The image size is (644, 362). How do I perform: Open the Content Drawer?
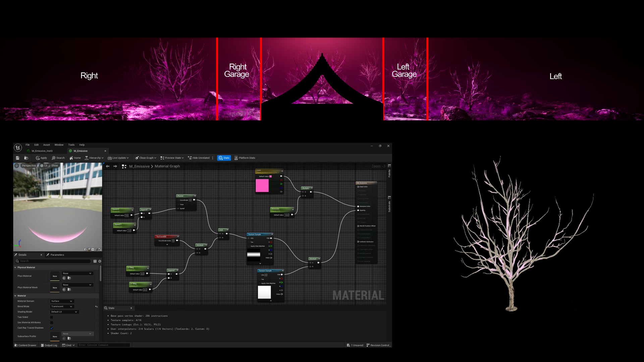[x=25, y=345]
